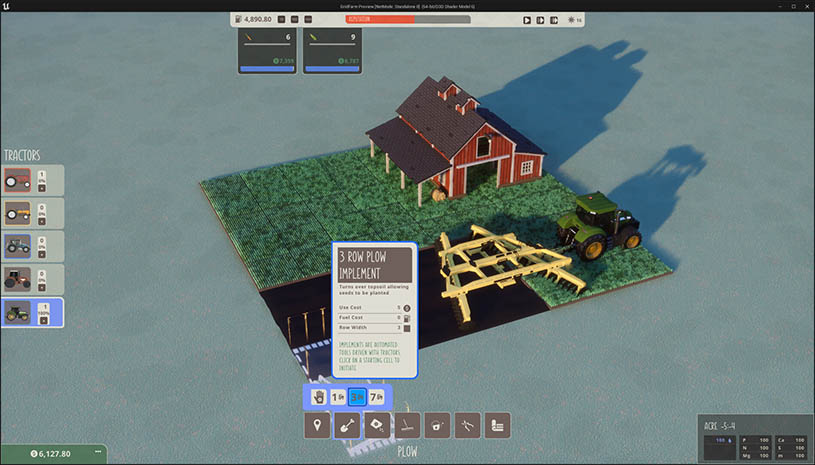Choose the 7-row plow width option
This screenshot has width=815, height=465.
[x=377, y=397]
